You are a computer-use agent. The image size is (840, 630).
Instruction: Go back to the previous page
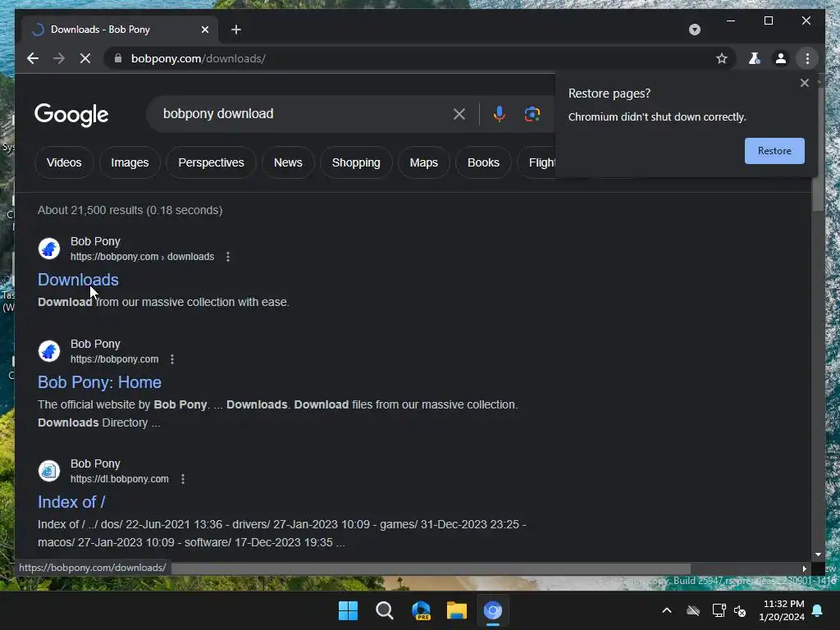pos(33,58)
